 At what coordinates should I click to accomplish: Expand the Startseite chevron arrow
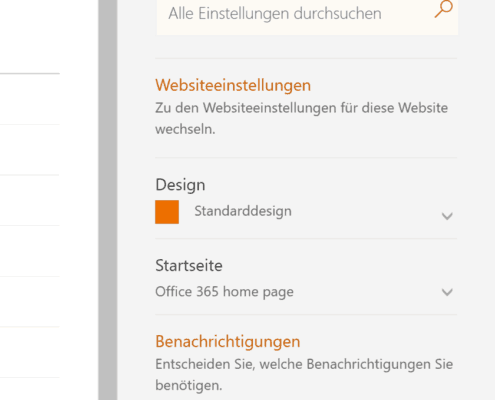click(447, 292)
